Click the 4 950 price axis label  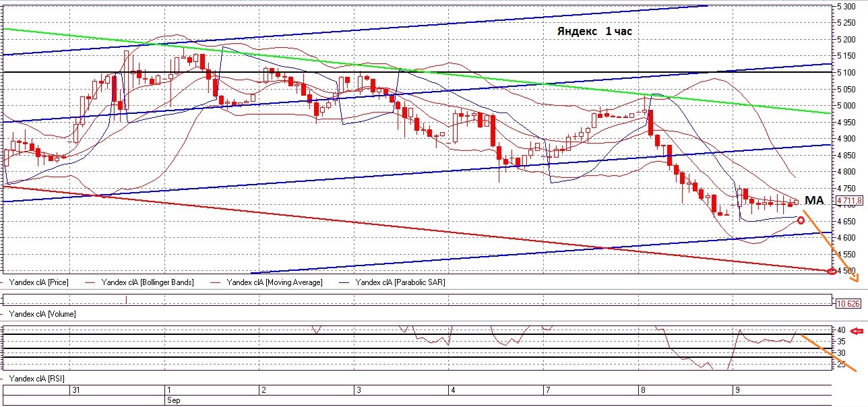click(847, 122)
